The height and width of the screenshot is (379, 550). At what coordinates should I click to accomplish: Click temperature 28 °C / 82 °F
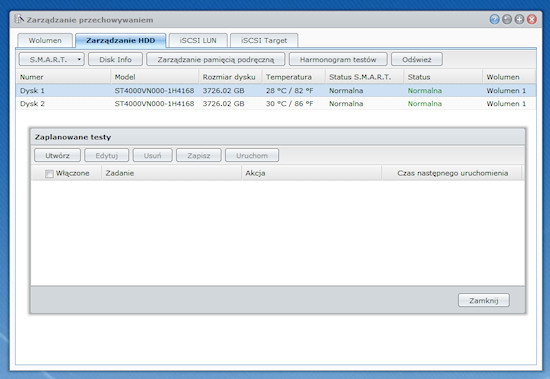(x=289, y=91)
